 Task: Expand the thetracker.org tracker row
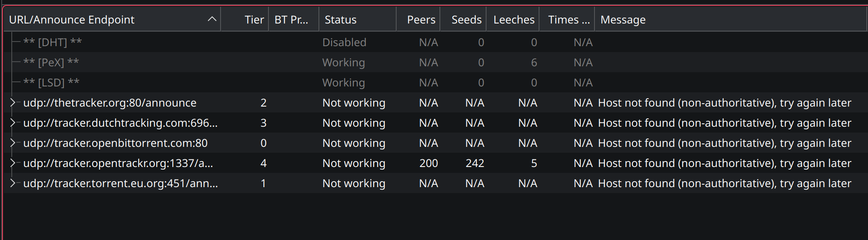[x=13, y=103]
